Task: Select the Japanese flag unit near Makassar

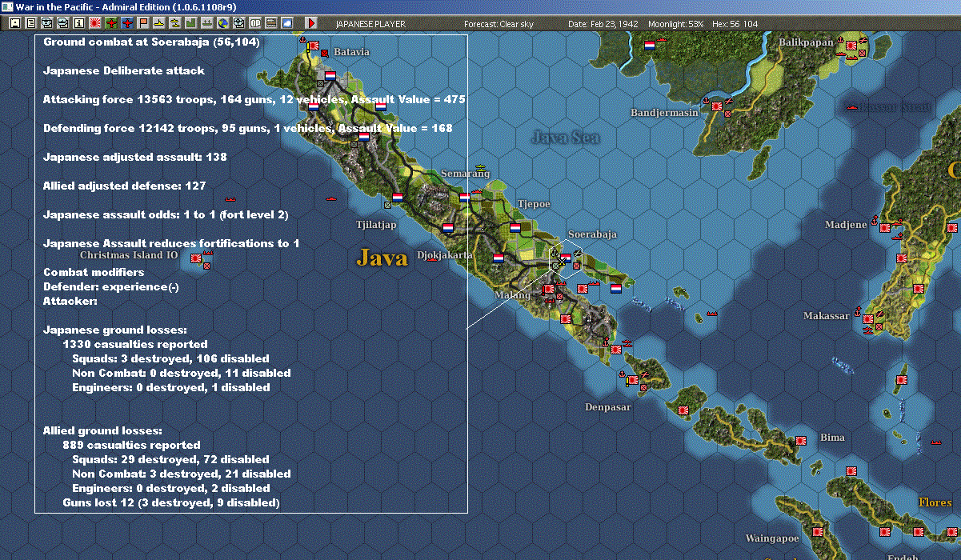Action: (869, 320)
